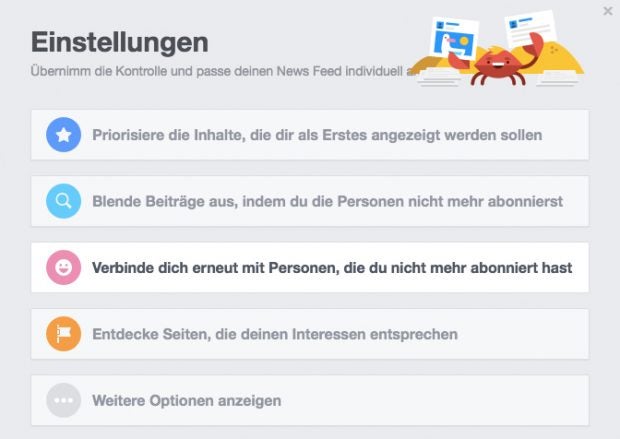The width and height of the screenshot is (620, 439).
Task: Click the 'Einstellungen' heading
Action: [120, 42]
